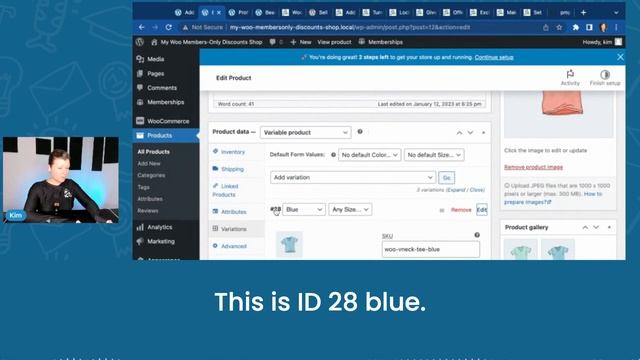The width and height of the screenshot is (640, 360).
Task: Open Product data type dropdown
Action: coord(306,133)
